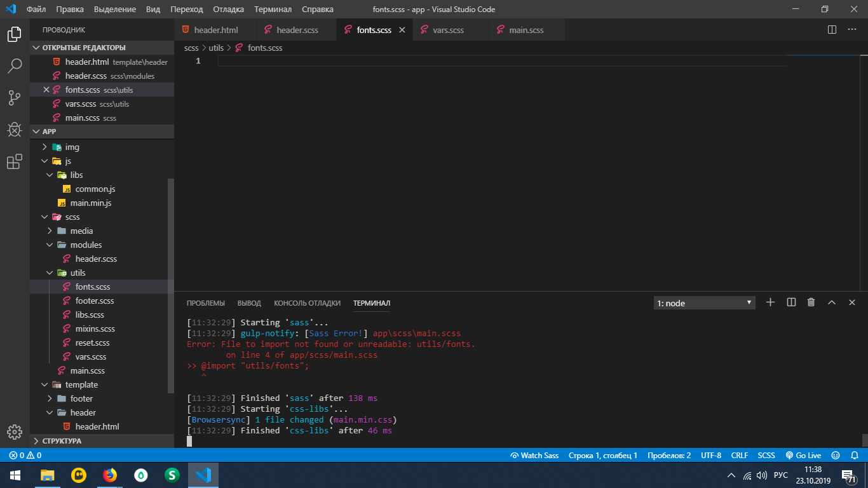This screenshot has height=488, width=868.
Task: Open the Debug view icon
Action: (x=14, y=130)
